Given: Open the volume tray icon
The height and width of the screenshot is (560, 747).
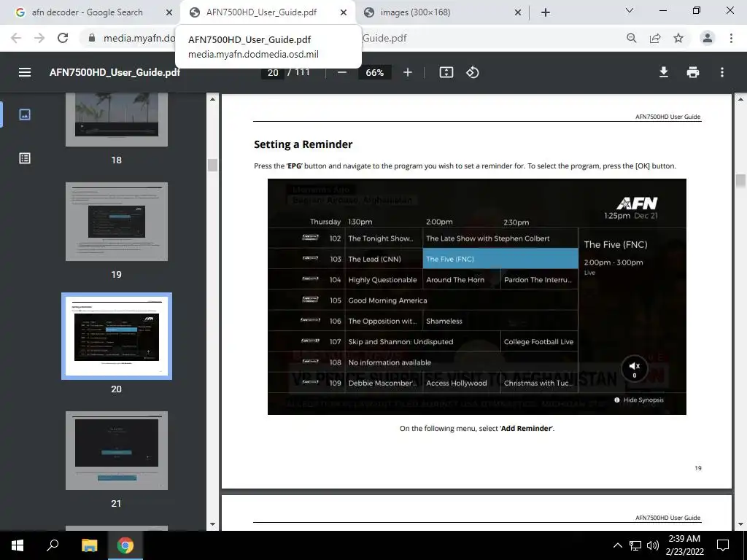Looking at the screenshot, I should tap(653, 545).
